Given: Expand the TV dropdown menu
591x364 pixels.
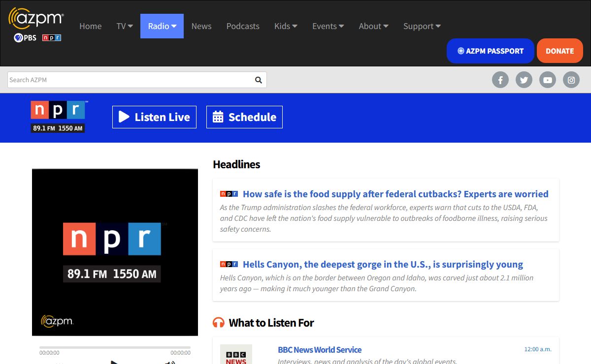Looking at the screenshot, I should (125, 26).
